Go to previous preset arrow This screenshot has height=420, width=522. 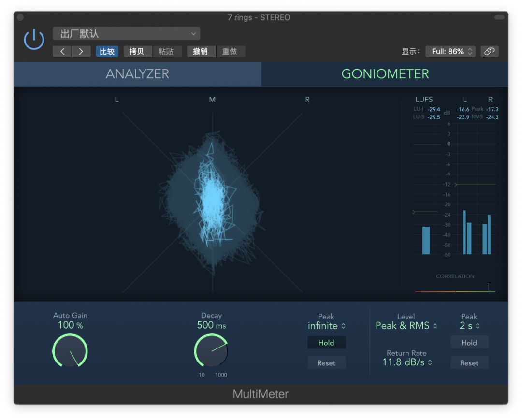pos(62,51)
